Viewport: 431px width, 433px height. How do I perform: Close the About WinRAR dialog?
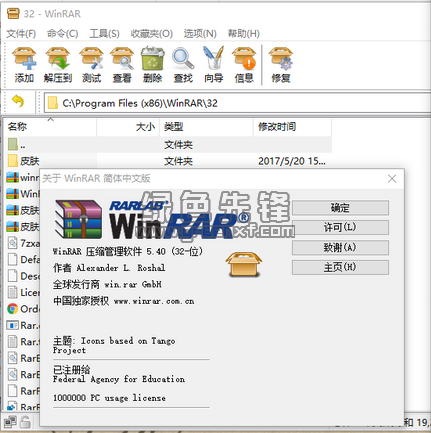(392, 179)
